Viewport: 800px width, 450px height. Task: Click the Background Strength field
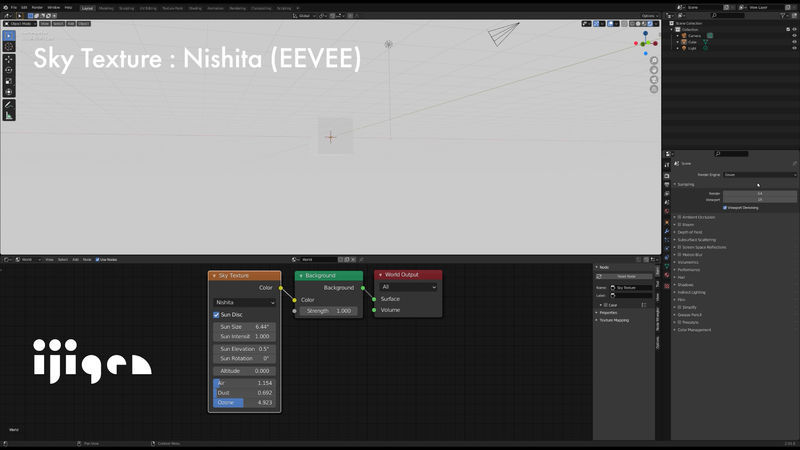coord(329,311)
